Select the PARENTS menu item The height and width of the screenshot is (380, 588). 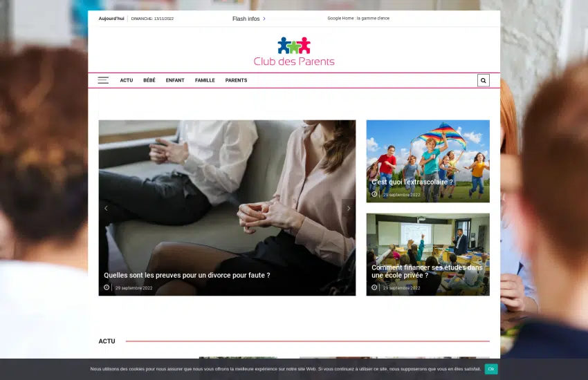(236, 80)
